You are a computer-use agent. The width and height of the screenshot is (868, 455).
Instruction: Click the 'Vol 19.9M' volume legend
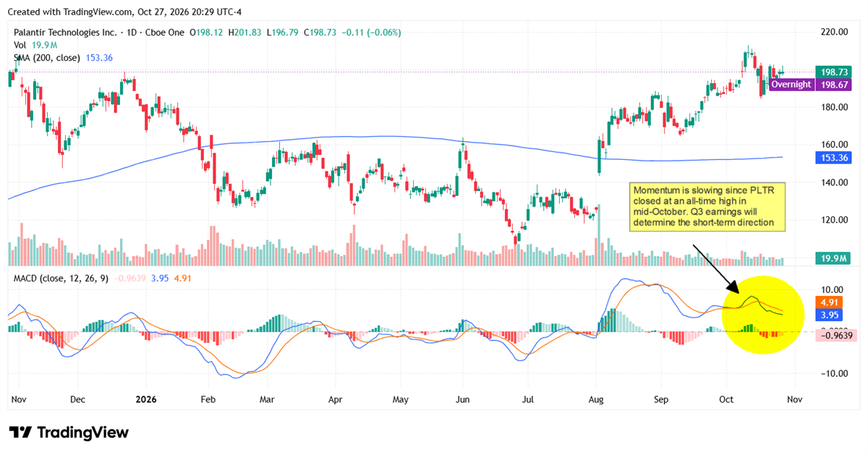click(x=35, y=45)
